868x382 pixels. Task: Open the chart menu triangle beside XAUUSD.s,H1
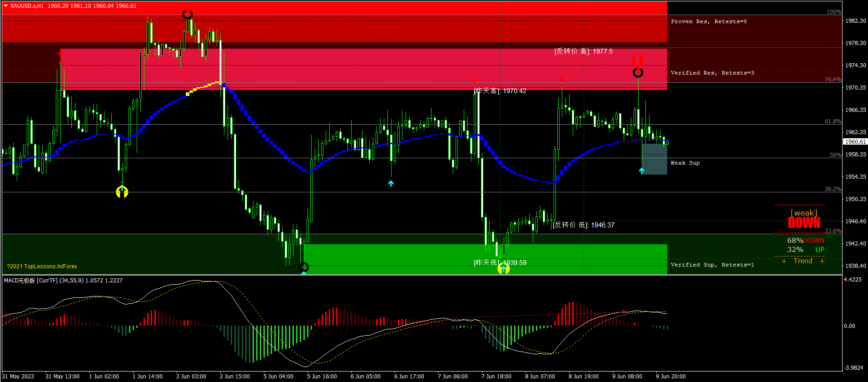coord(6,6)
